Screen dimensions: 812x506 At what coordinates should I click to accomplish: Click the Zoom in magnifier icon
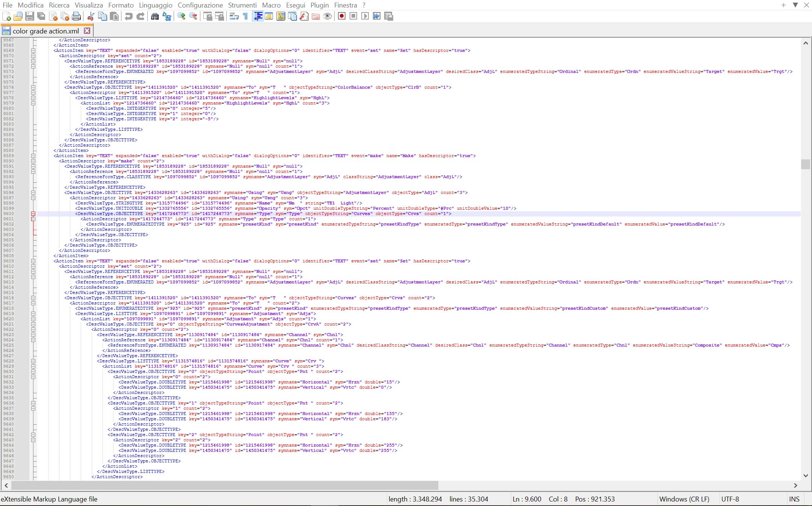[x=181, y=16]
